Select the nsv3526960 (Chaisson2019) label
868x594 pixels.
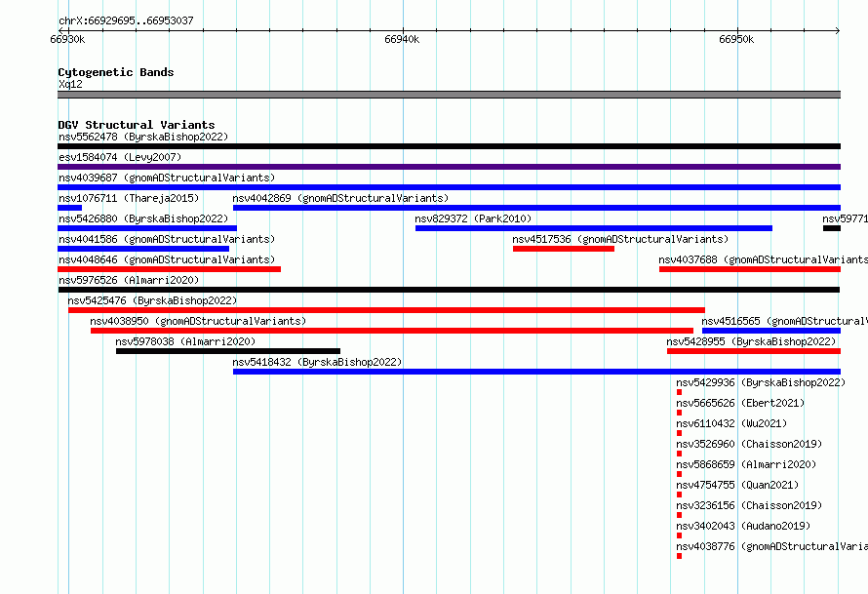click(x=749, y=444)
